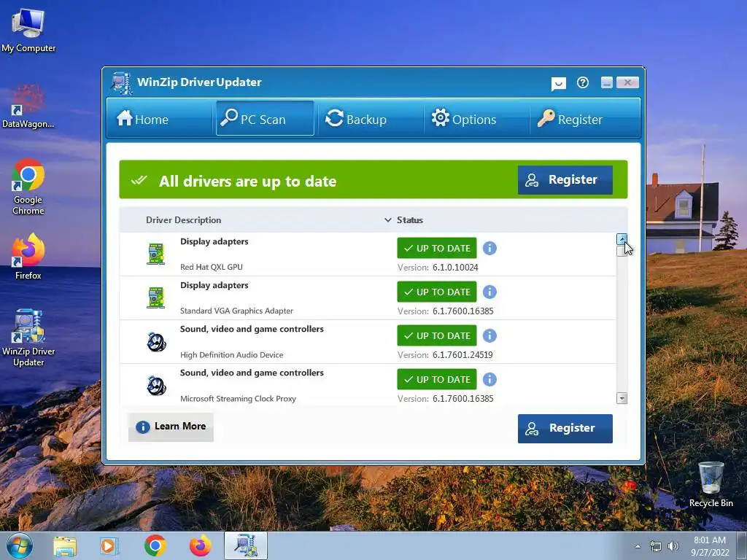
Task: Click the info icon for Red Hat QXL GPU
Action: tap(489, 248)
